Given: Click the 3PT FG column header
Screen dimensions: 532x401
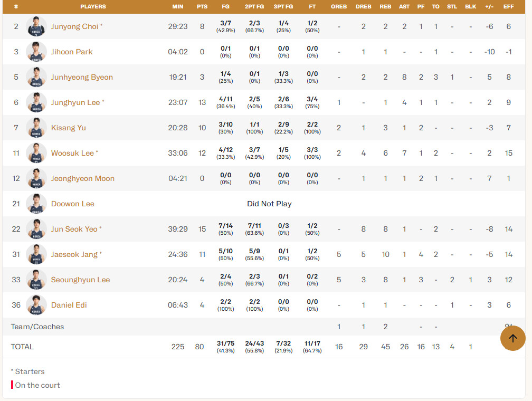Looking at the screenshot, I should [x=283, y=6].
